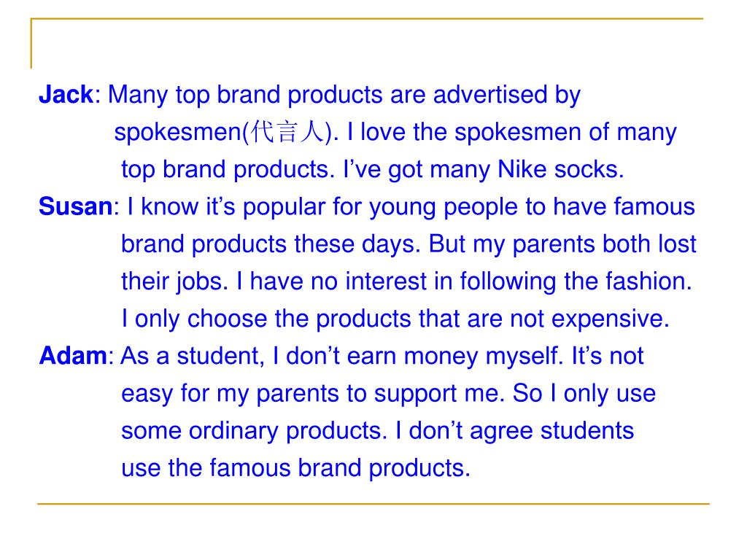
Task: Click the Chinese characters 代言人
Action: (x=287, y=132)
